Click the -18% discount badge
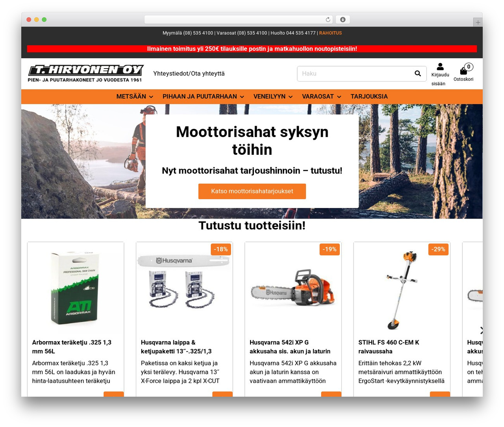 tap(221, 249)
